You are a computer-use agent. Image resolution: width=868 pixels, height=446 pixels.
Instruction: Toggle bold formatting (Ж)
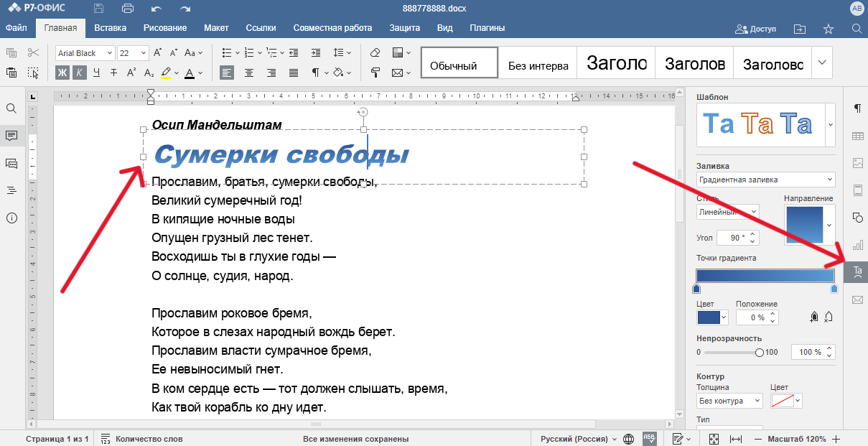coord(62,73)
